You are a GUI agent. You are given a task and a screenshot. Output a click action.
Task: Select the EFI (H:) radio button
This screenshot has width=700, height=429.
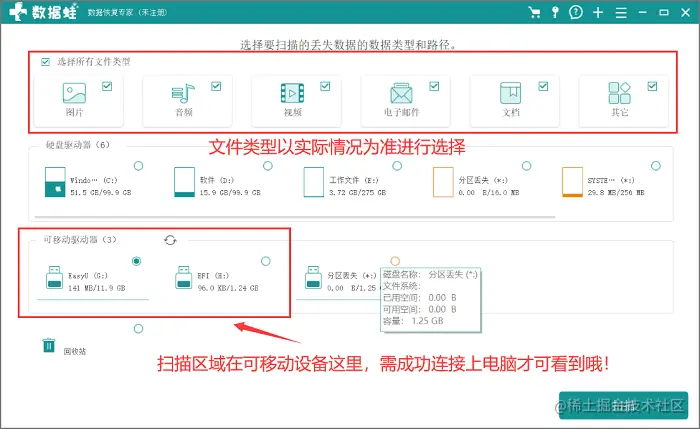point(266,261)
